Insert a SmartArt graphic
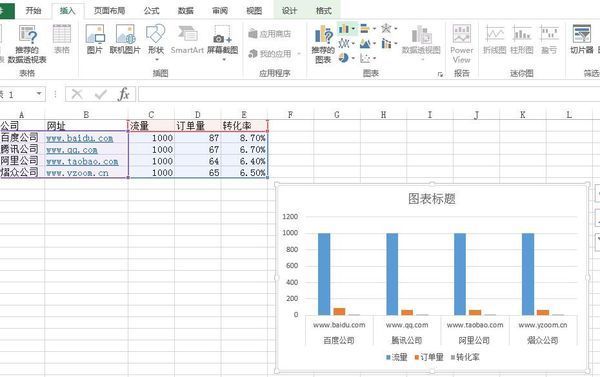600x377 pixels. (x=187, y=39)
